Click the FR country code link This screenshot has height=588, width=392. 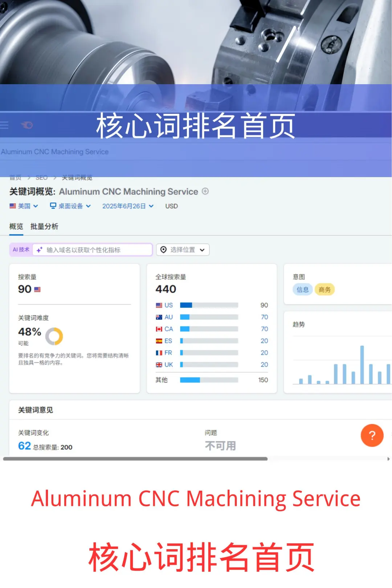(168, 353)
